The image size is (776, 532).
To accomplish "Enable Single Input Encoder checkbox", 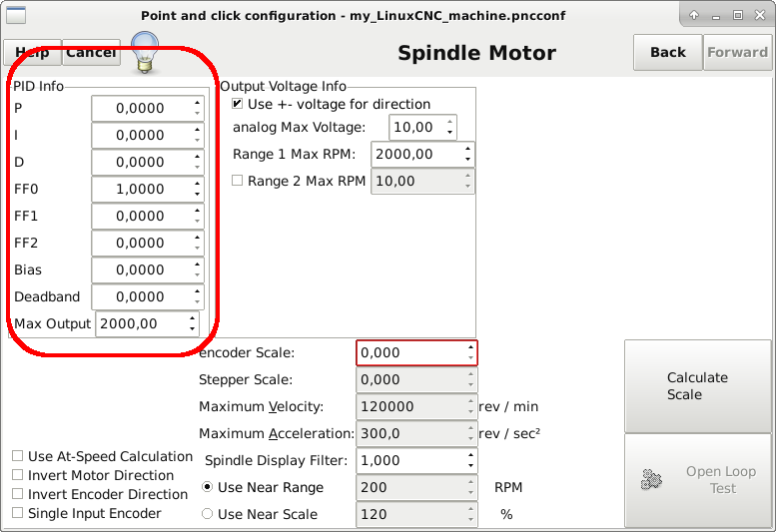I will click(17, 513).
